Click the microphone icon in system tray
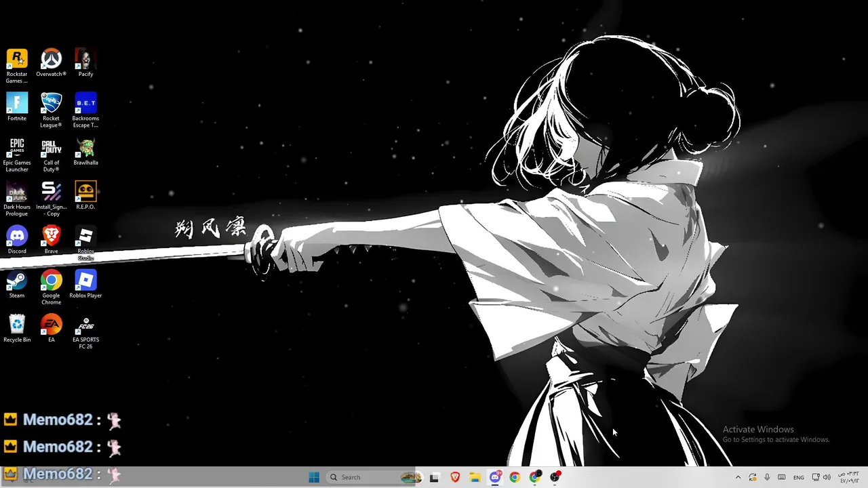 (767, 477)
